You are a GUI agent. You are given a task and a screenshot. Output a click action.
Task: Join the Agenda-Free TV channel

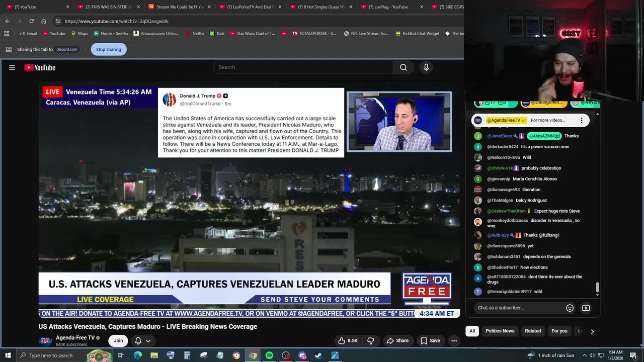tap(118, 340)
